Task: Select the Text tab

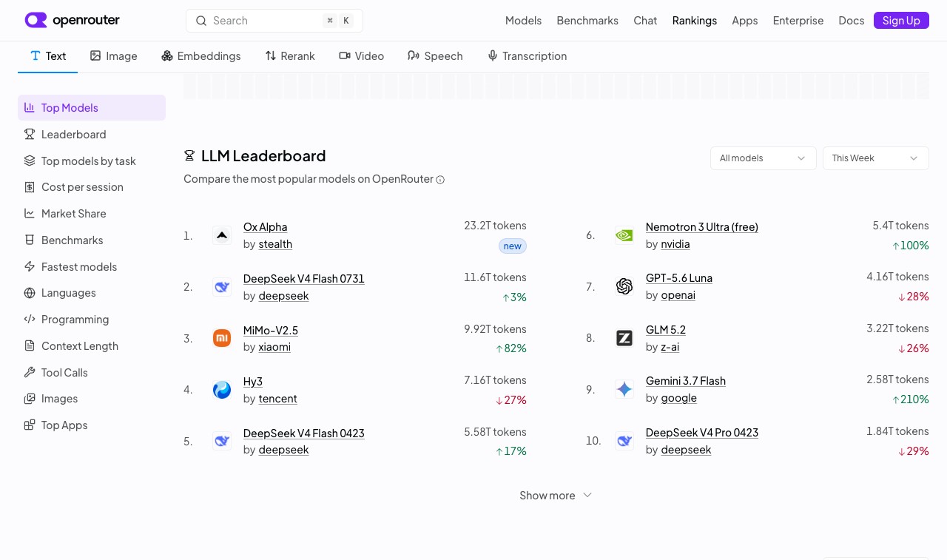Action: (48, 56)
